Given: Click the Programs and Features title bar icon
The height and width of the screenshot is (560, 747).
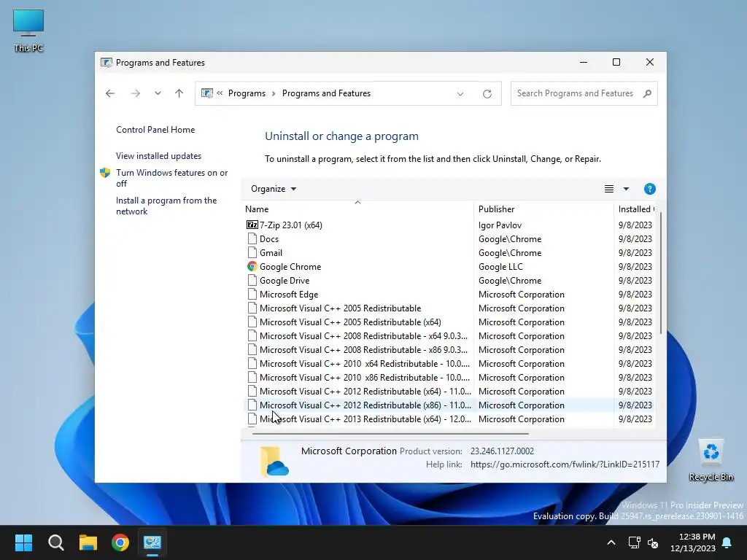Looking at the screenshot, I should click(x=107, y=63).
